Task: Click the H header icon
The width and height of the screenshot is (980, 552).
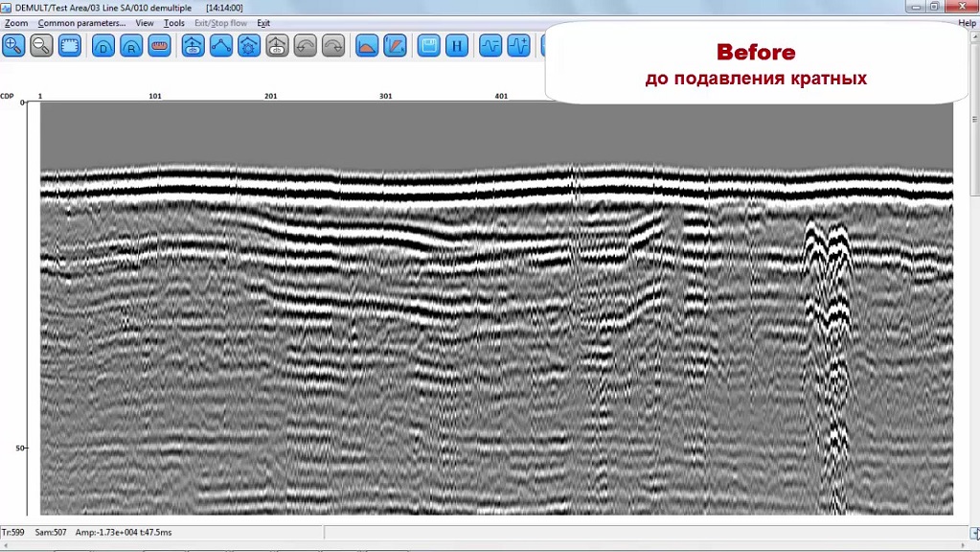Action: (457, 46)
